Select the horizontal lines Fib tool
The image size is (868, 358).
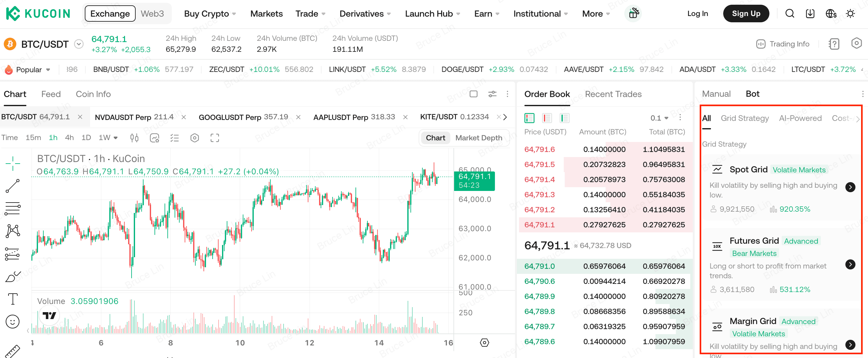pyautogui.click(x=13, y=208)
